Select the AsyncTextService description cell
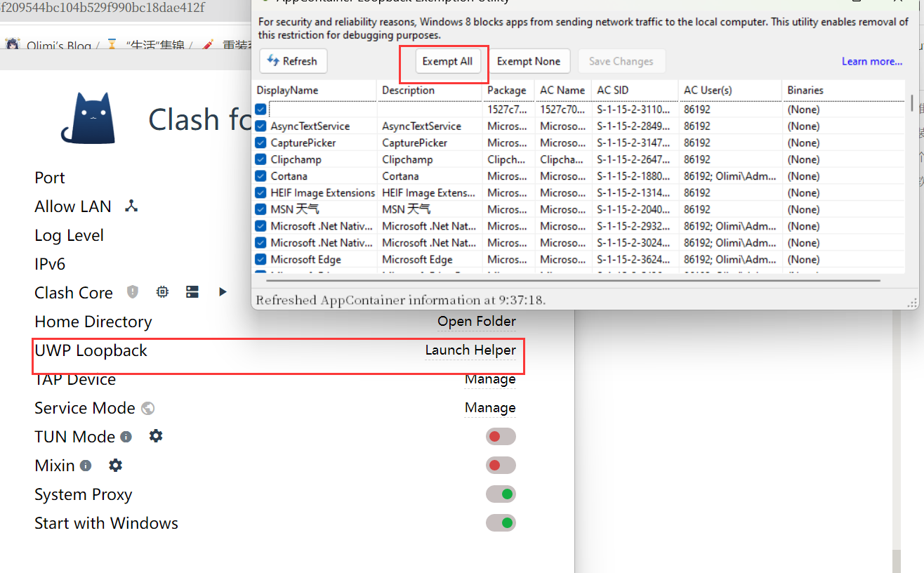This screenshot has height=573, width=924. coord(422,126)
